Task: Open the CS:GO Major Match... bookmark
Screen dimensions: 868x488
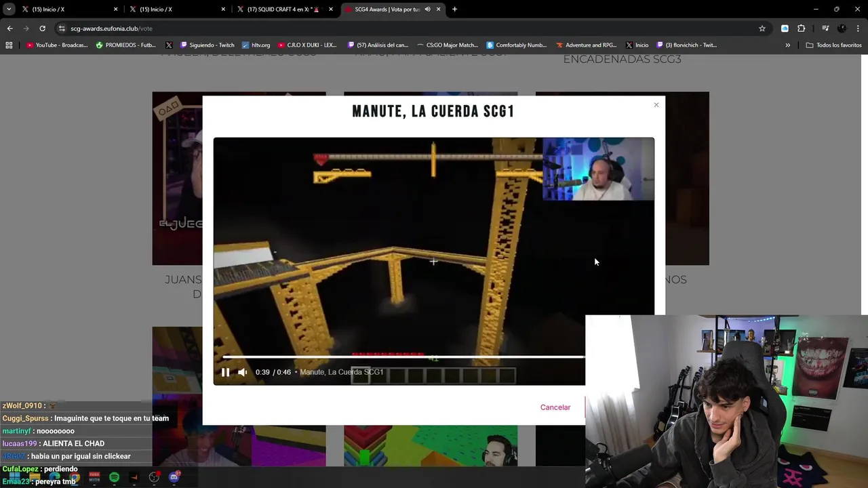Action: pos(448,45)
